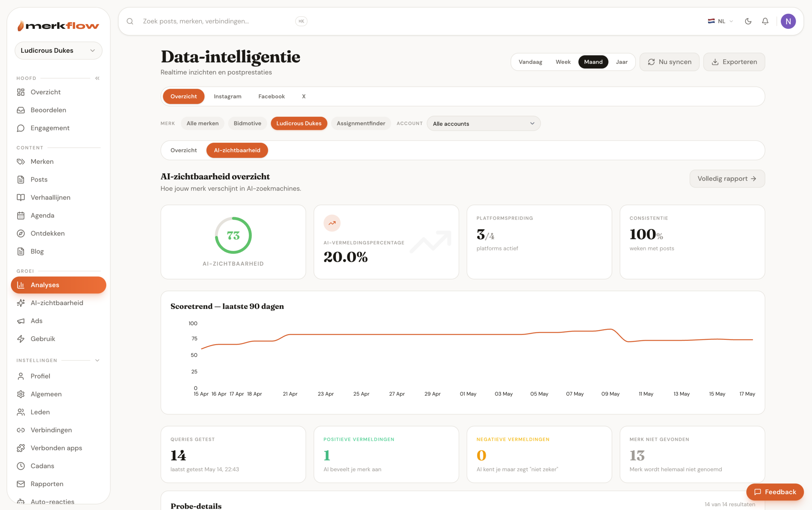Open Algemeen settings

(x=58, y=394)
